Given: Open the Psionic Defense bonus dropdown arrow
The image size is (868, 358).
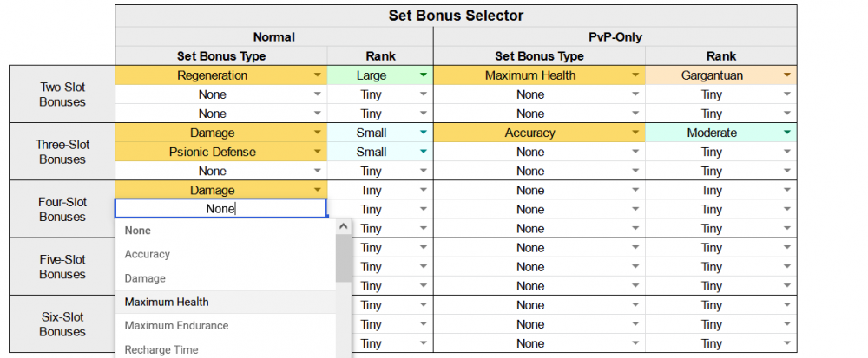Looking at the screenshot, I should point(319,152).
